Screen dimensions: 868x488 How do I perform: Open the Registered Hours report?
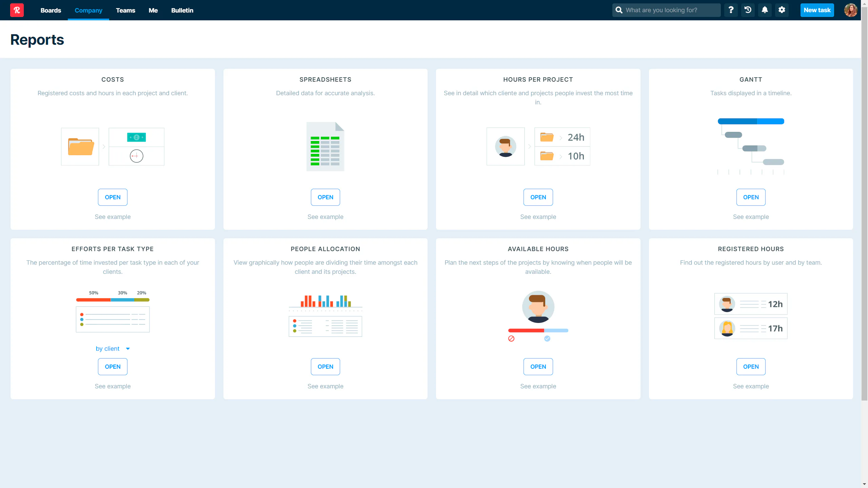[x=751, y=367]
